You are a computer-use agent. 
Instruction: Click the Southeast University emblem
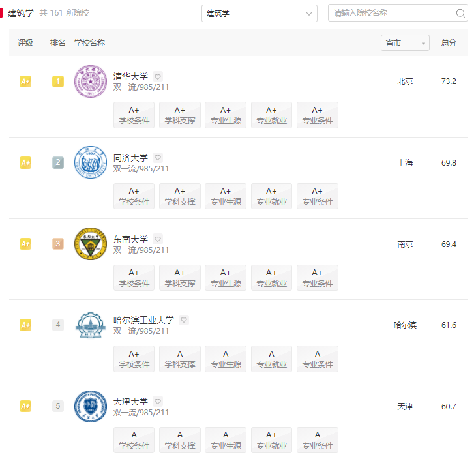tap(91, 244)
